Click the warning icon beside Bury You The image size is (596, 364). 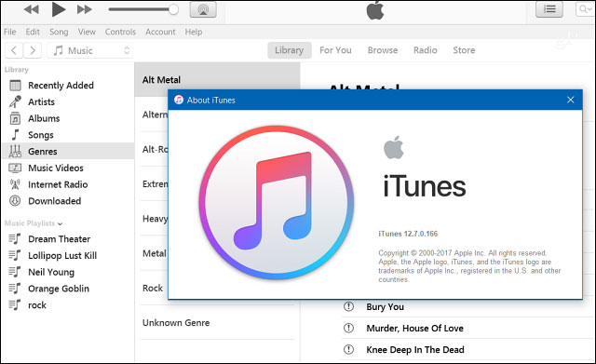[348, 306]
